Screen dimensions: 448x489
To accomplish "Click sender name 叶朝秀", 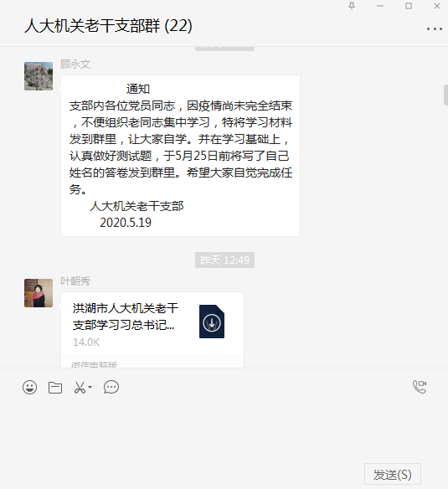I will (x=75, y=281).
